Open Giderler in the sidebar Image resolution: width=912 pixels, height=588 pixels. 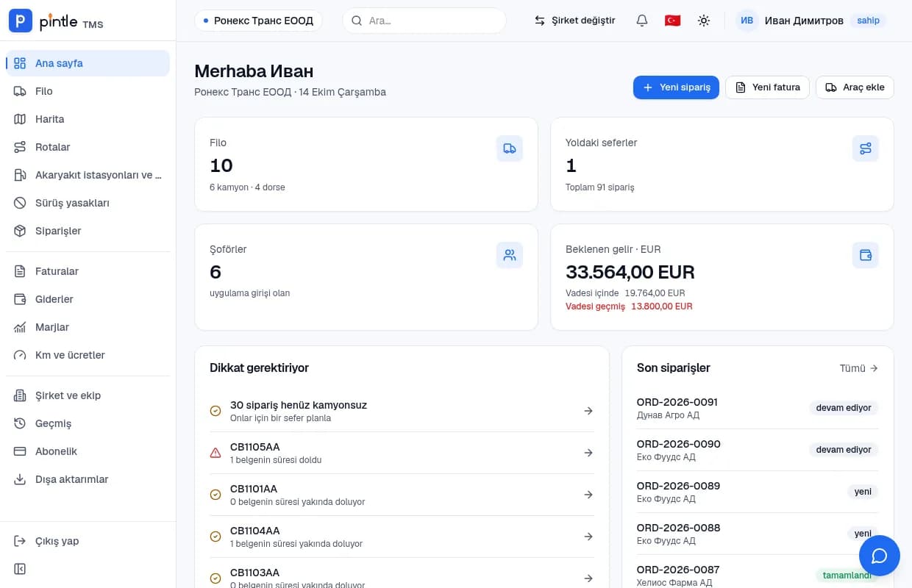[88, 299]
